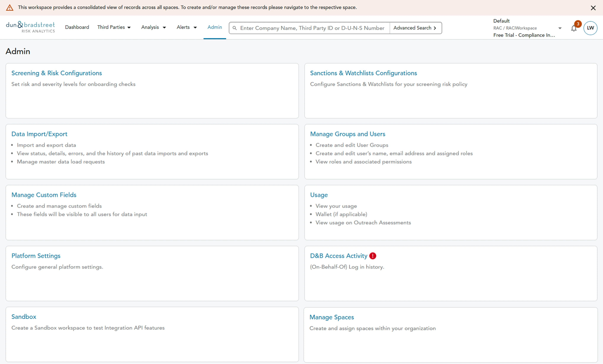This screenshot has width=603, height=364.
Task: Click the magnifying glass search icon
Action: [x=234, y=28]
